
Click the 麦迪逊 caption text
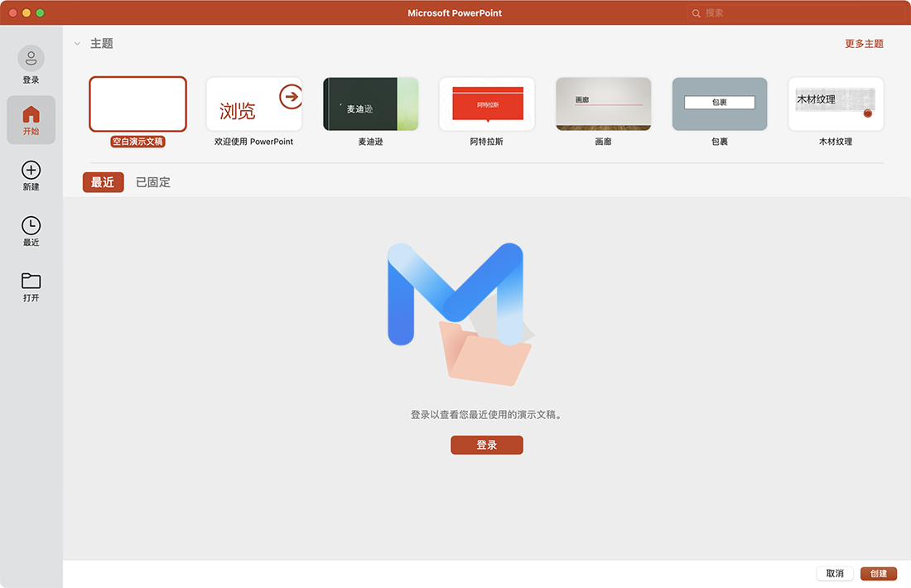(371, 142)
